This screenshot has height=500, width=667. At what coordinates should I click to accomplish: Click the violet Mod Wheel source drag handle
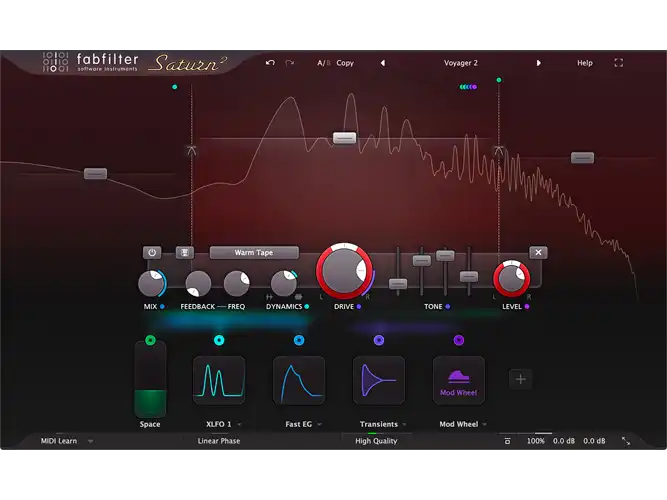459,340
